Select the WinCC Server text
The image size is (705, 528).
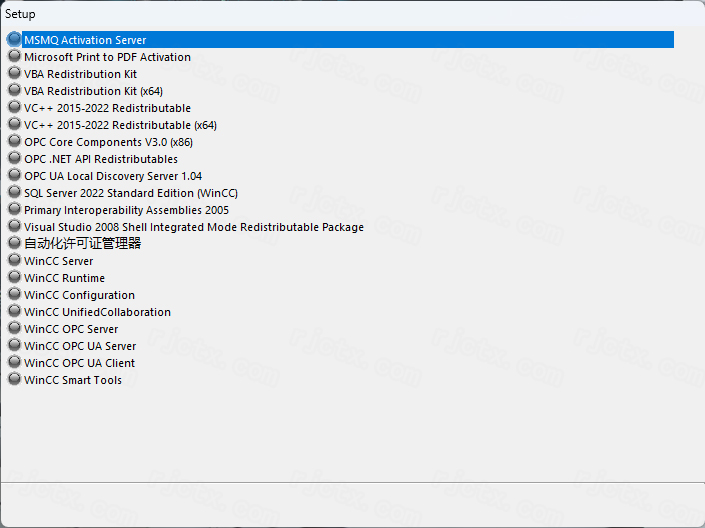[x=59, y=261]
